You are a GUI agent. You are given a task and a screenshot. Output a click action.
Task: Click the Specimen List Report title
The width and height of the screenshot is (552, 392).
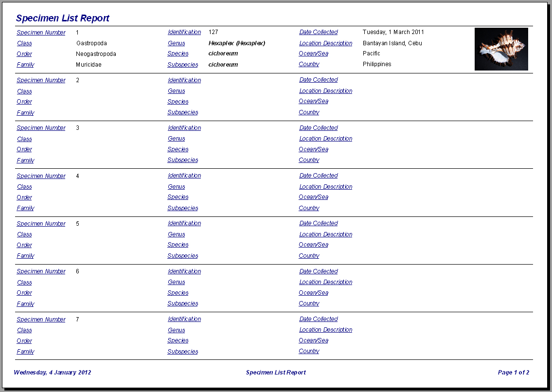[63, 18]
